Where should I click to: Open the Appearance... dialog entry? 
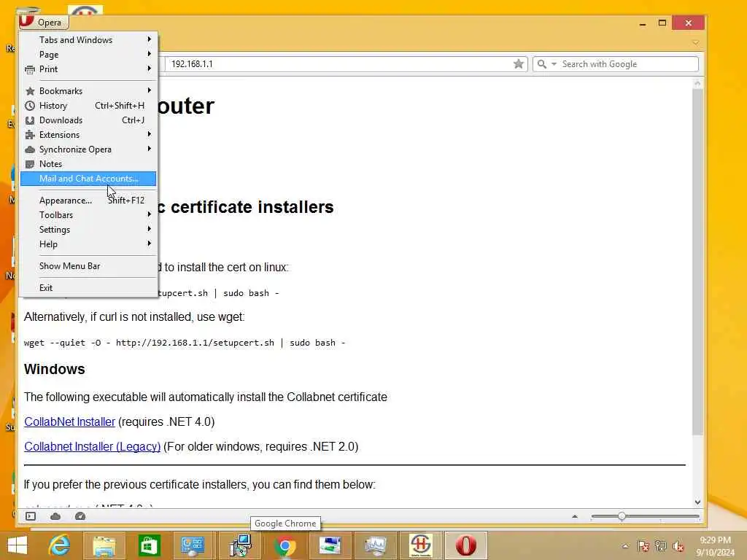88,201
